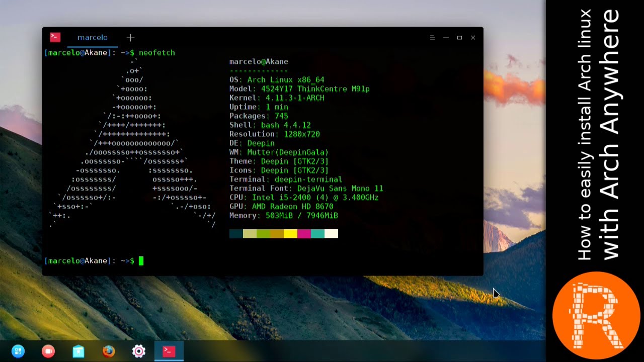Click the terminal app icon in the title bar
Image resolution: width=644 pixels, height=362 pixels.
coord(55,37)
